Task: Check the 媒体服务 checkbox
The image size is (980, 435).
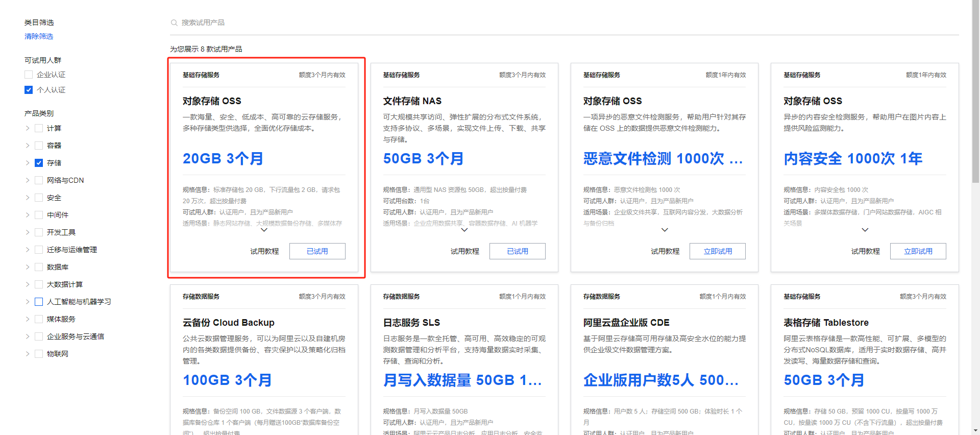Action: 39,319
